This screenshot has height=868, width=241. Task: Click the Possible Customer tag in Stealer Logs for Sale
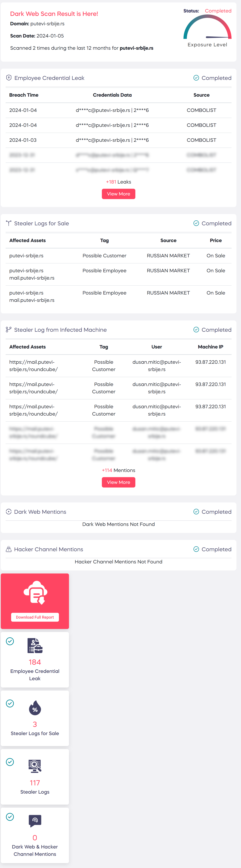tap(104, 256)
